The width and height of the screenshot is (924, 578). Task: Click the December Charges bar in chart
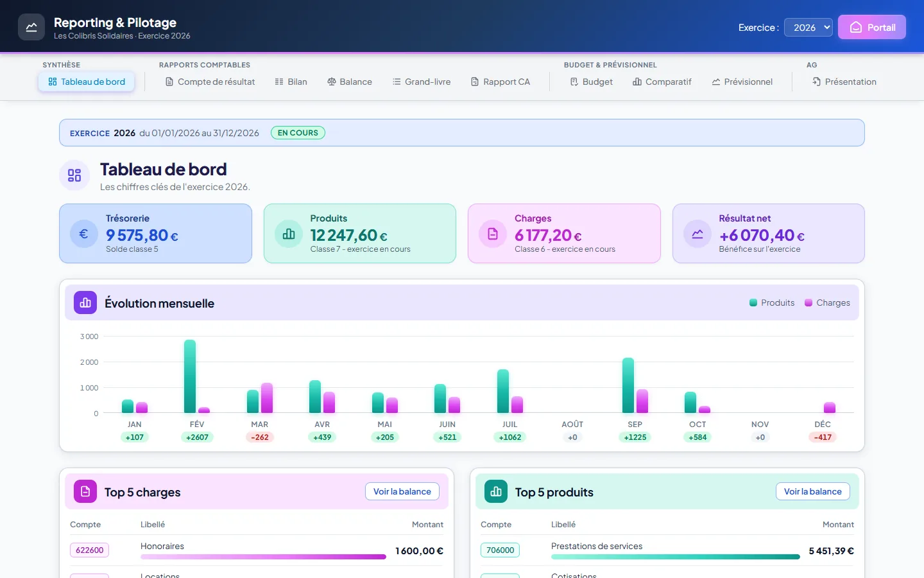point(830,408)
